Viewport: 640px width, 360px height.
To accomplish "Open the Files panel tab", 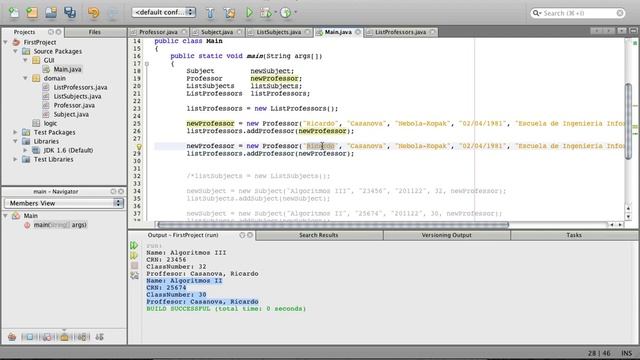I will click(95, 32).
